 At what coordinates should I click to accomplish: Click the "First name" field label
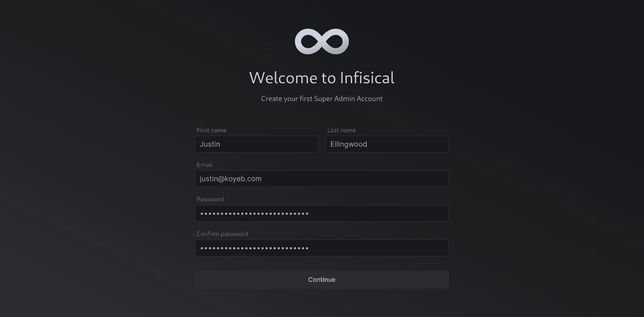pos(211,130)
